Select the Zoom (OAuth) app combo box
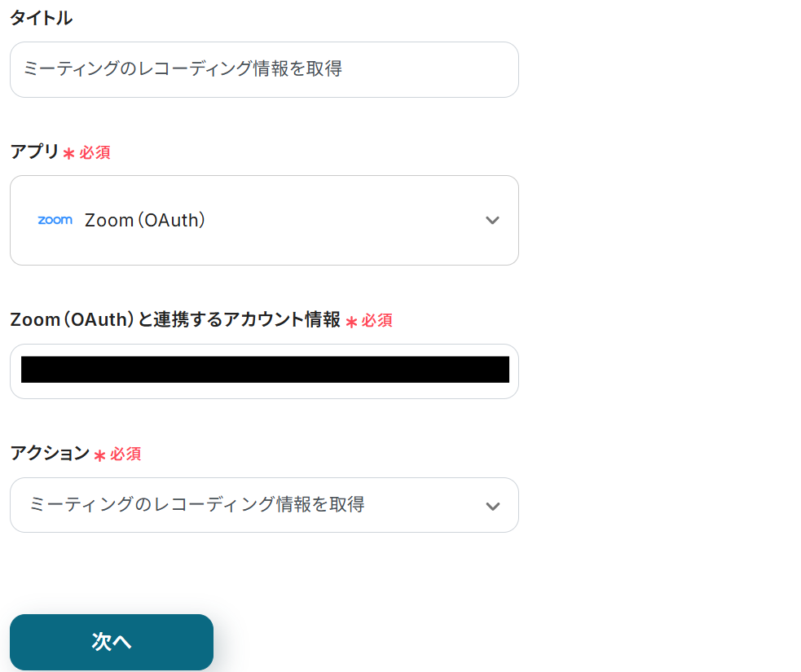The height and width of the screenshot is (672, 801). click(264, 220)
